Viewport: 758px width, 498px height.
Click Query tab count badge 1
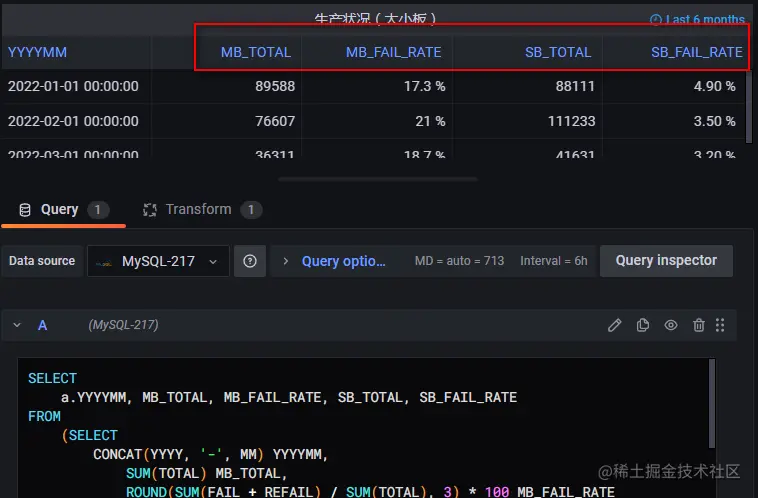pyautogui.click(x=98, y=210)
